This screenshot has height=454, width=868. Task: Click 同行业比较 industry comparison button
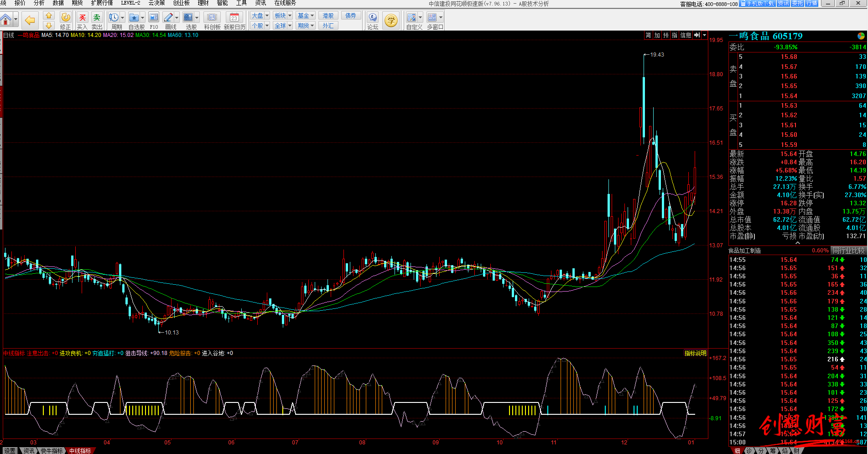pyautogui.click(x=848, y=250)
